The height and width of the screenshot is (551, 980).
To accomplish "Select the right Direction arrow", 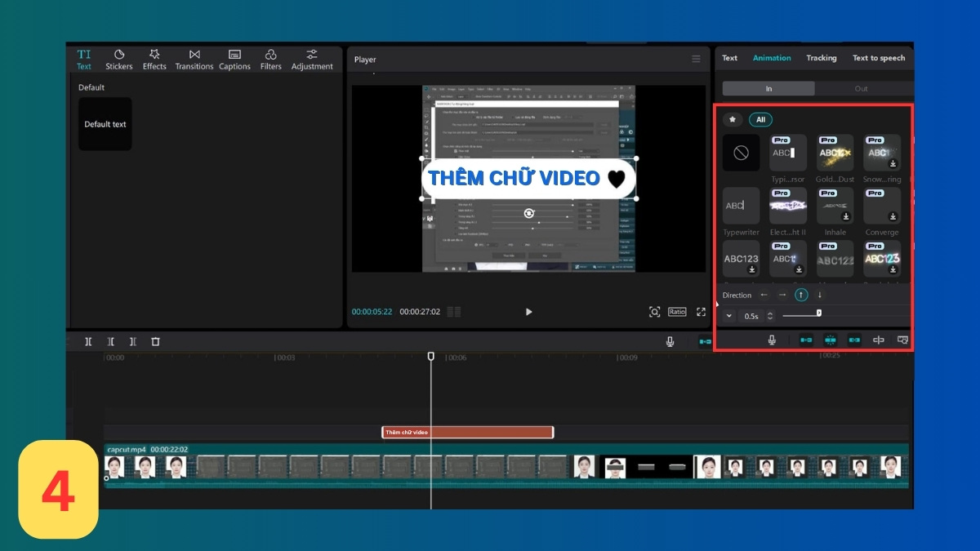I will pos(782,295).
